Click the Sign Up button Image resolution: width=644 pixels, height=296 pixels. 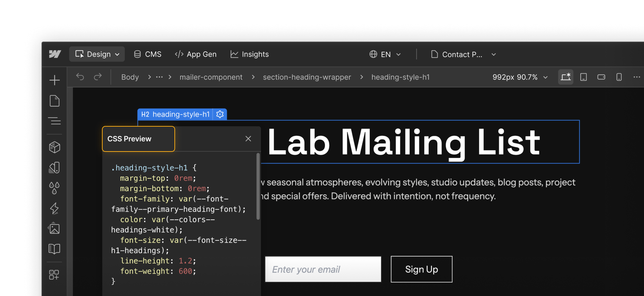coord(422,269)
